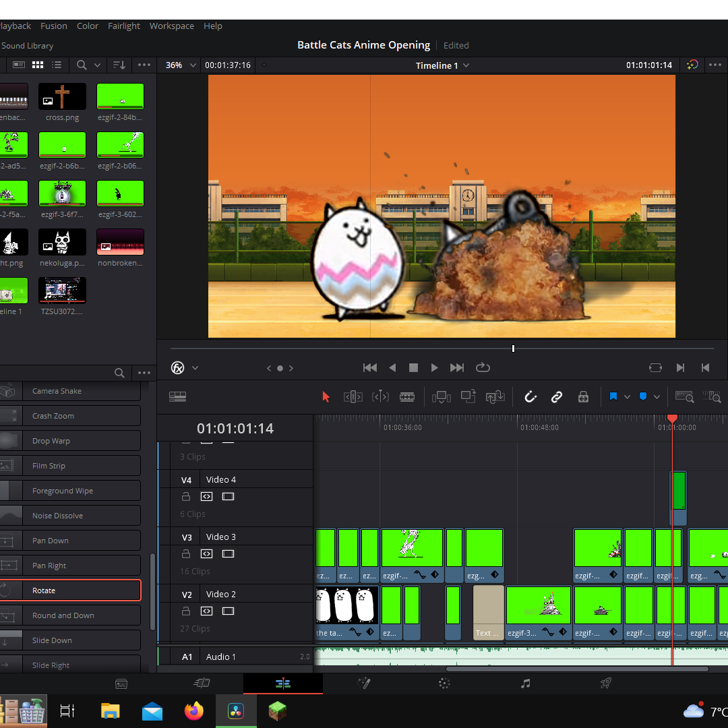The width and height of the screenshot is (728, 728).
Task: Open the Timeline 1 name dropdown
Action: (442, 65)
